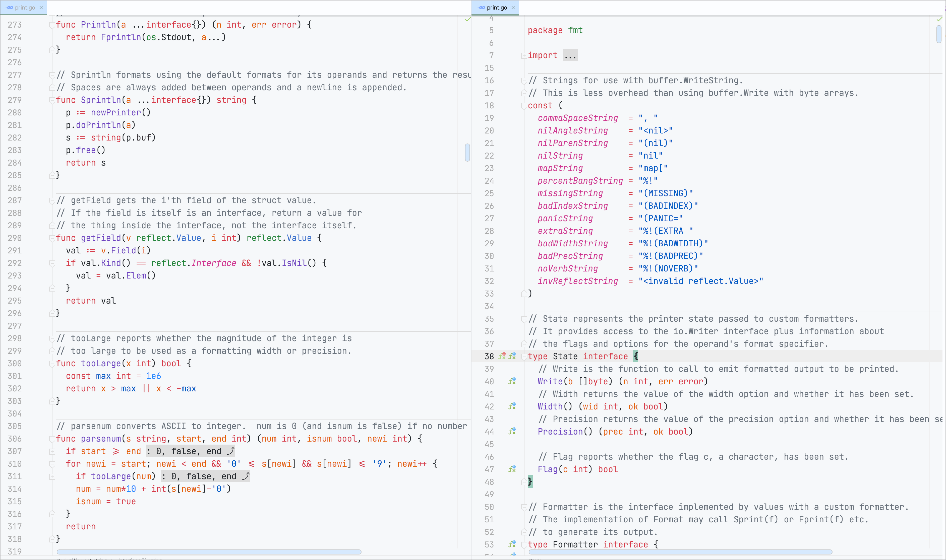Viewport: 946px width, 560px height.
Task: Click the left editor horizontal scrollbar
Action: [209, 552]
